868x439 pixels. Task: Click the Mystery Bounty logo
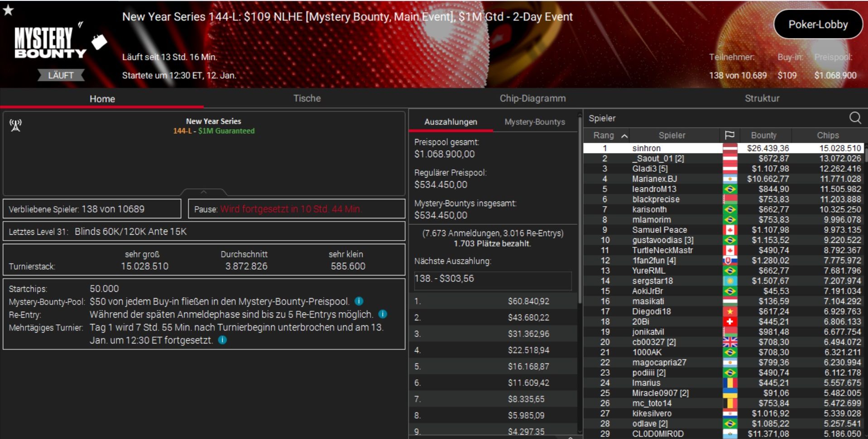click(50, 43)
